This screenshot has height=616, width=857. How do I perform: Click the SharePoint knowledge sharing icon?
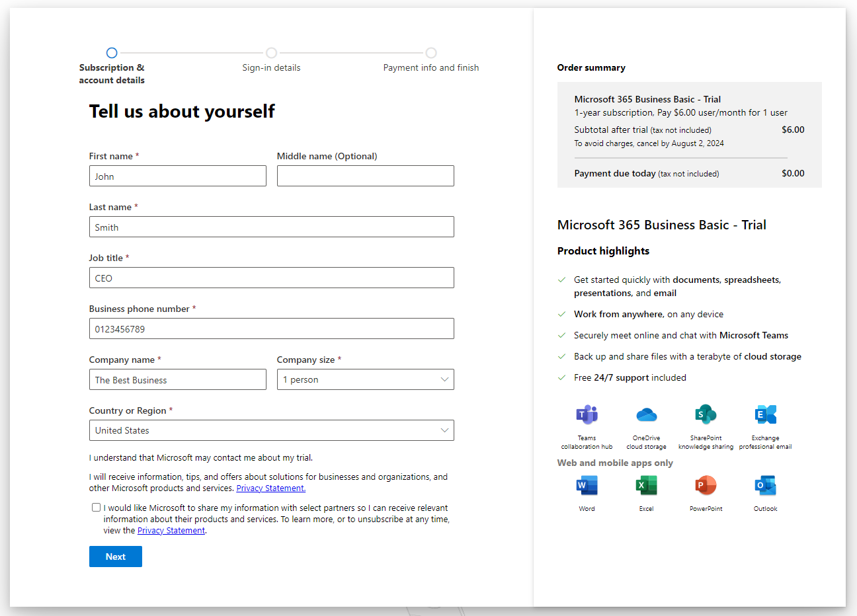coord(706,414)
